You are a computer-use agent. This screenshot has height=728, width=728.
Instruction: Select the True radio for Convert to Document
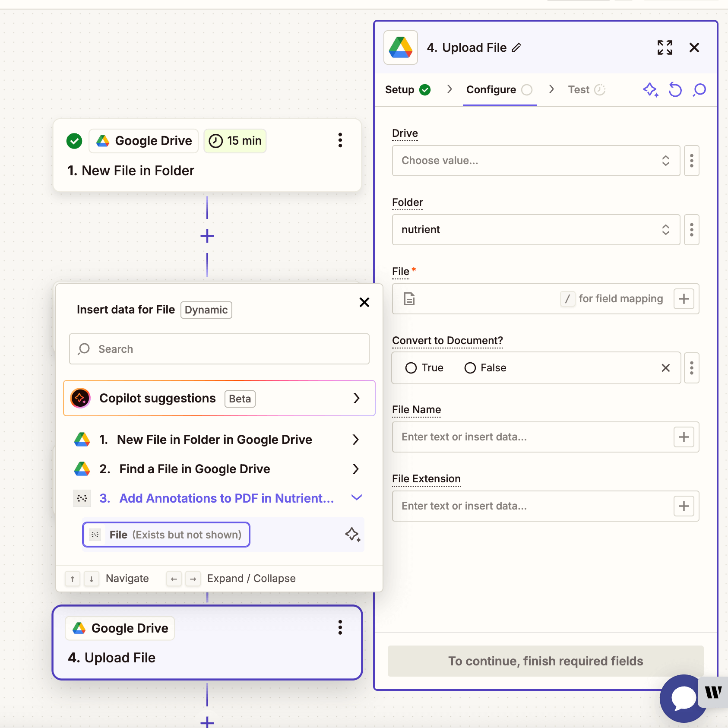pyautogui.click(x=411, y=367)
